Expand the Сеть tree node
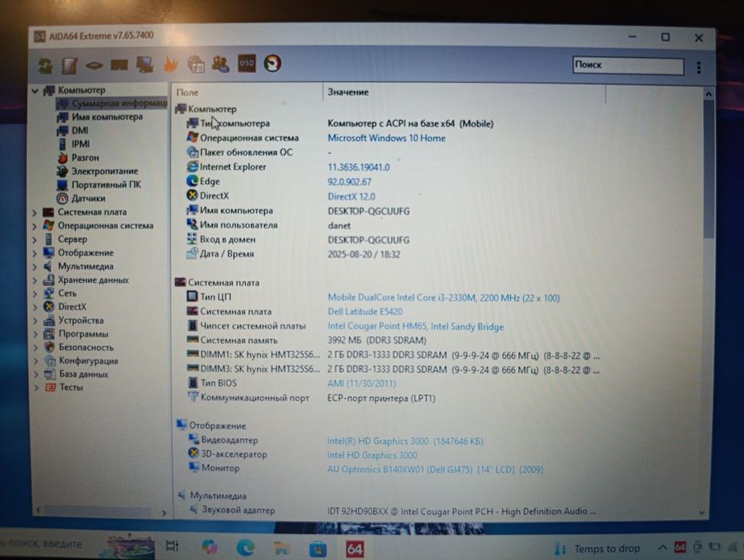This screenshot has width=744, height=560. point(34,294)
